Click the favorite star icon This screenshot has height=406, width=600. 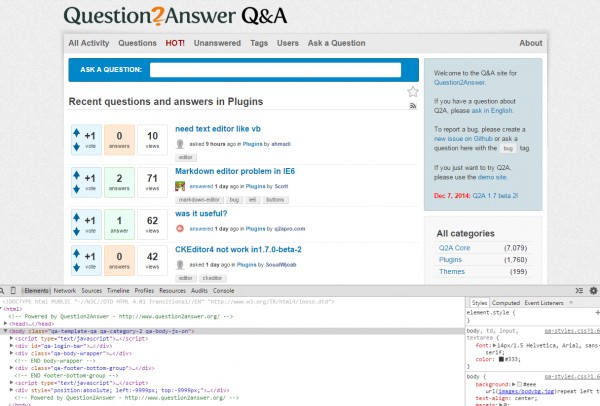coord(412,91)
